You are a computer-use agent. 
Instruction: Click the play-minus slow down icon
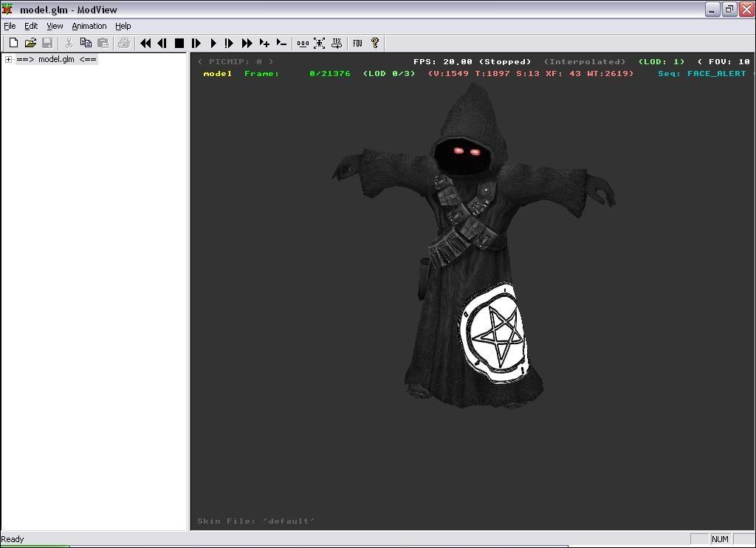(281, 44)
